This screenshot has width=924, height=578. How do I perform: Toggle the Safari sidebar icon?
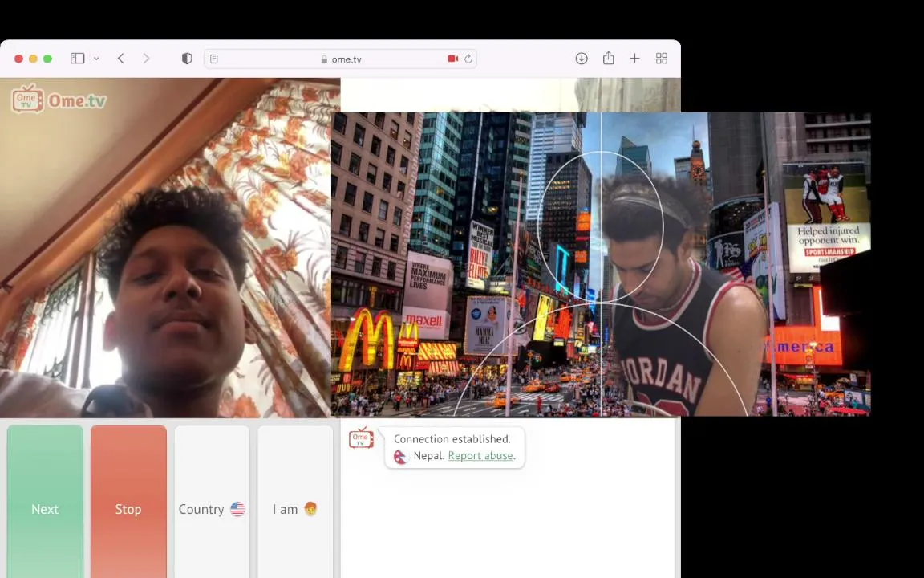point(77,59)
